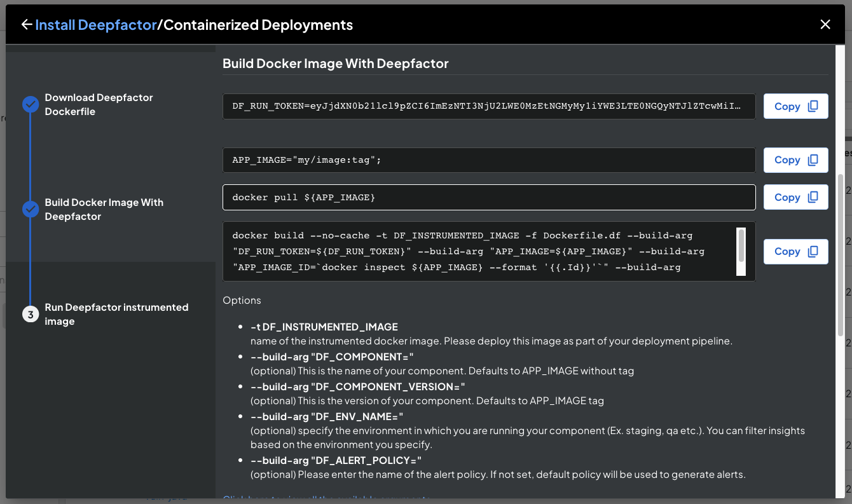Click the step 3 number circle
Screen dimensions: 852x504
click(x=31, y=314)
